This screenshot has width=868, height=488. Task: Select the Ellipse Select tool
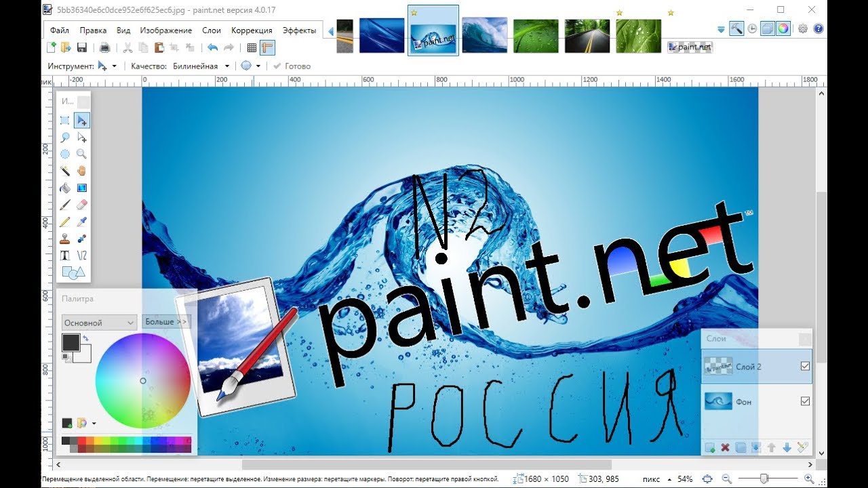tap(65, 154)
